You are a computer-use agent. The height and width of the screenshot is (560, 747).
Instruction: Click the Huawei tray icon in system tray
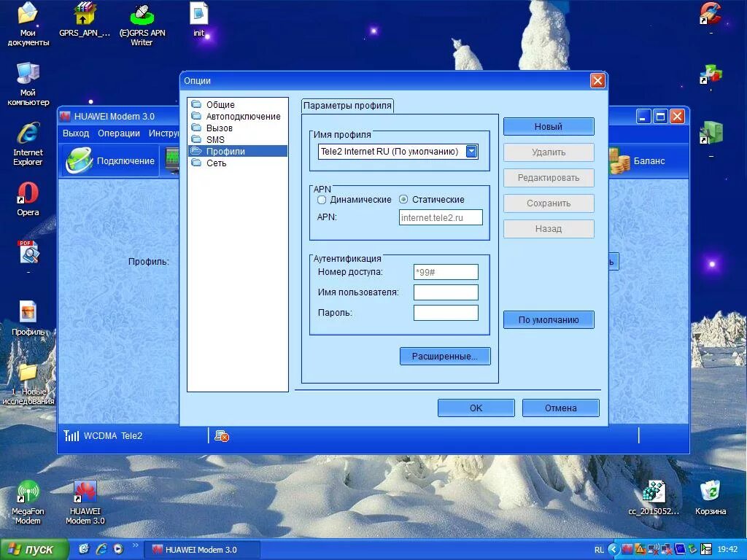627,550
